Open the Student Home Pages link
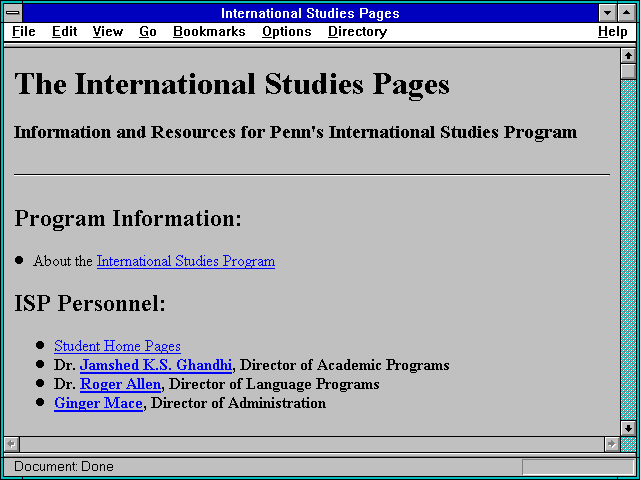Viewport: 640px width, 480px height. click(x=117, y=346)
